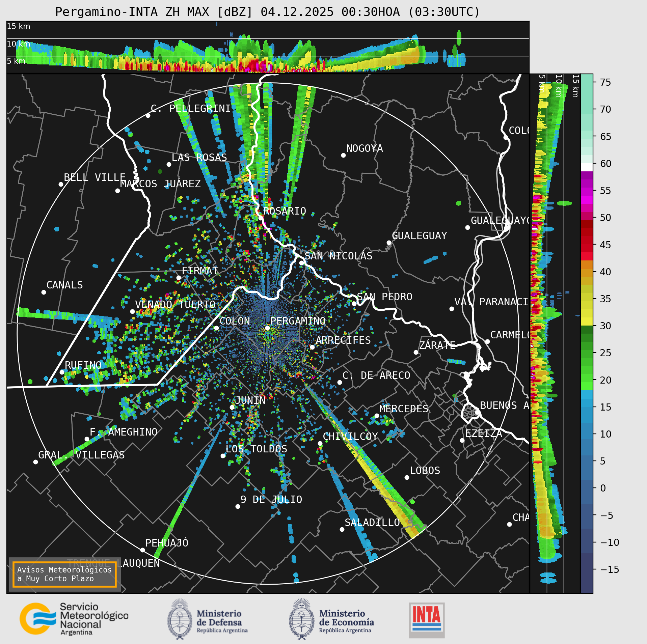
Task: Click the COLÓN city label
Action: 235,321
